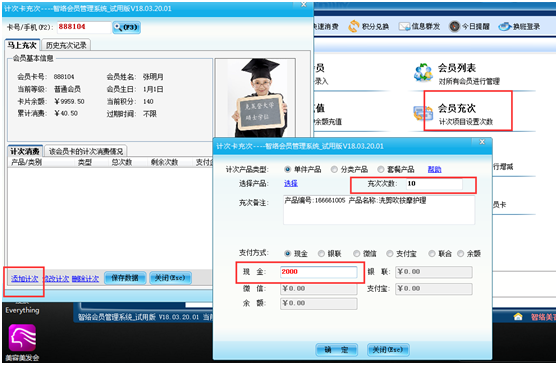Click Everything desktop label
558x365 pixels.
point(22,310)
